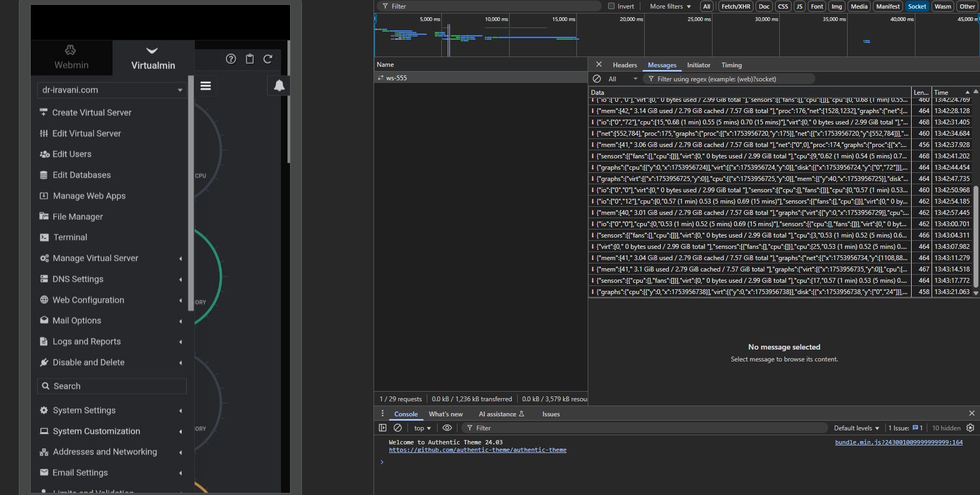Open the help question-mark icon
Image resolution: width=980 pixels, height=495 pixels.
231,59
